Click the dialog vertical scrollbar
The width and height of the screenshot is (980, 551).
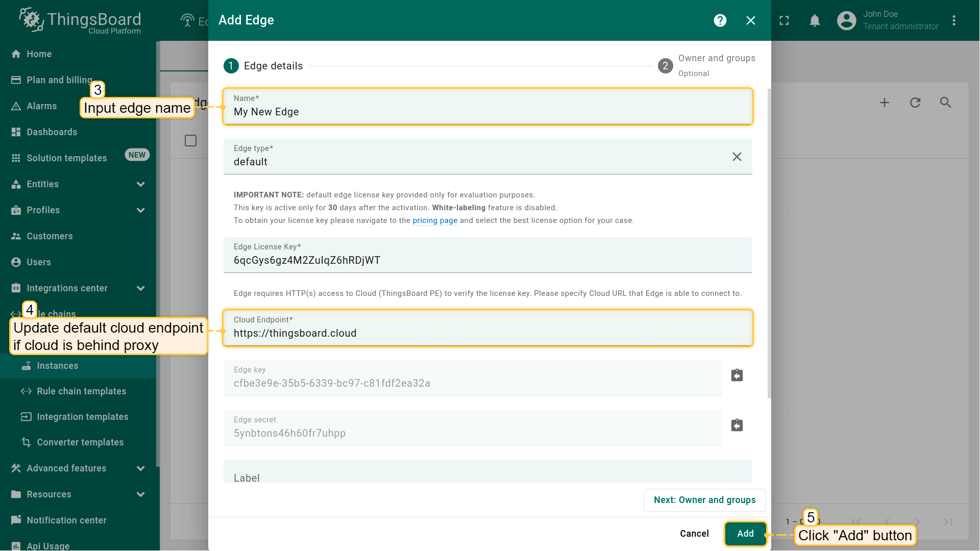pyautogui.click(x=769, y=244)
